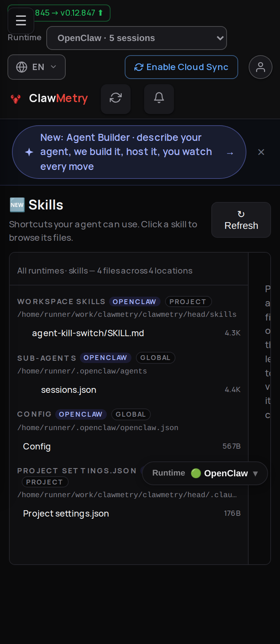The height and width of the screenshot is (644, 280).
Task: Open the EN language selector
Action: click(37, 67)
